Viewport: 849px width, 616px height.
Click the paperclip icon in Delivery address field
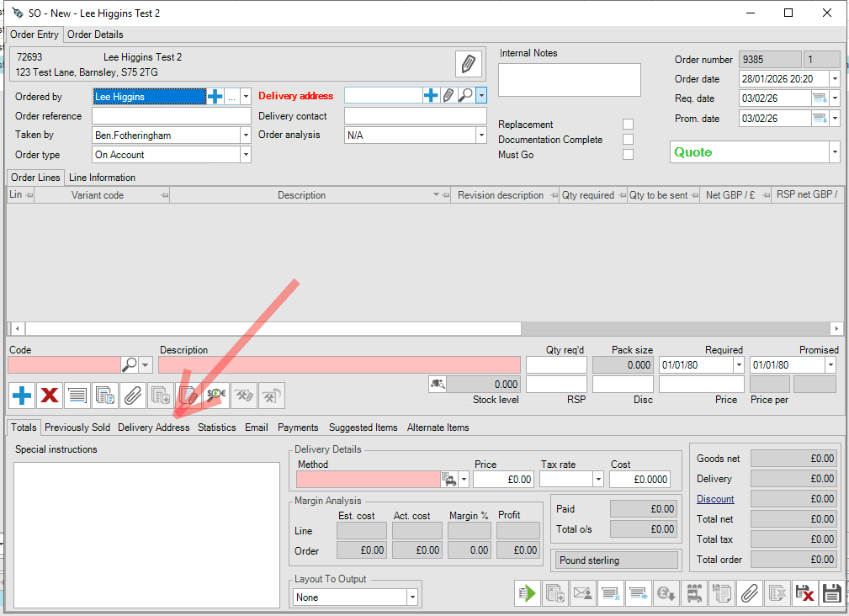coord(448,96)
